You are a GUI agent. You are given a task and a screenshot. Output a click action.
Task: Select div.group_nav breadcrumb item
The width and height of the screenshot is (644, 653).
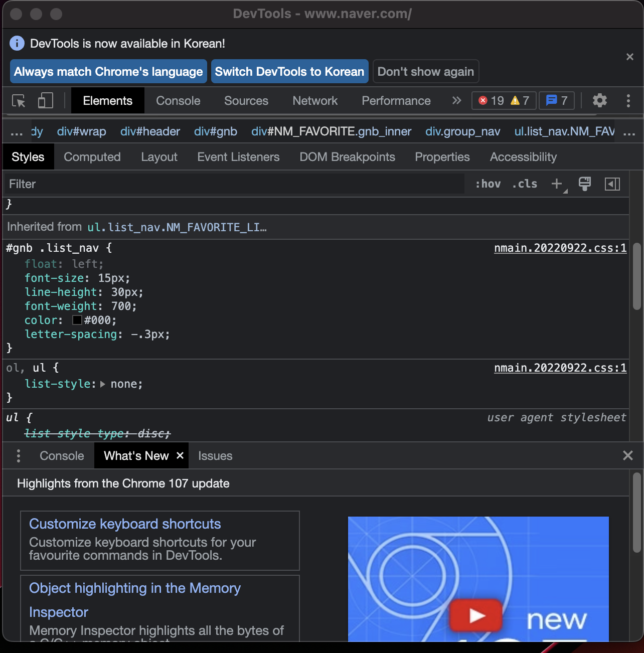tap(462, 131)
